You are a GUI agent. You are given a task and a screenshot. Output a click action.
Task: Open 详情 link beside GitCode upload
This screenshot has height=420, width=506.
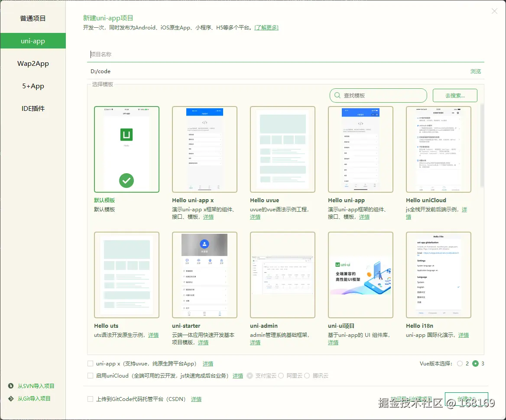(196, 399)
